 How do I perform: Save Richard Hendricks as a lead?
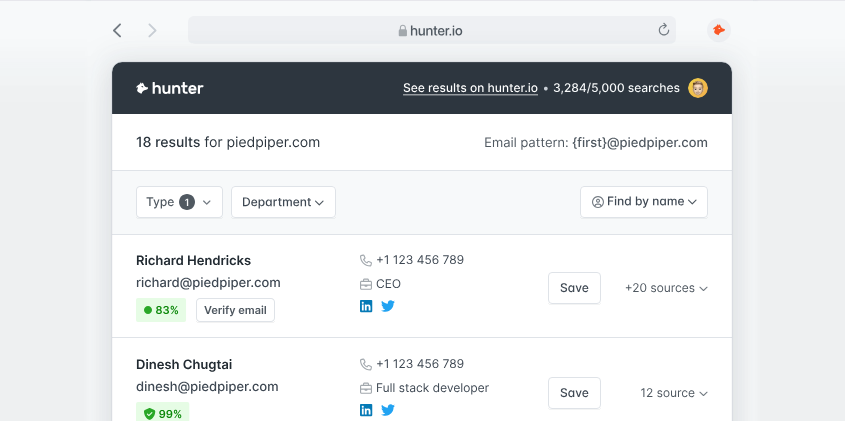574,288
